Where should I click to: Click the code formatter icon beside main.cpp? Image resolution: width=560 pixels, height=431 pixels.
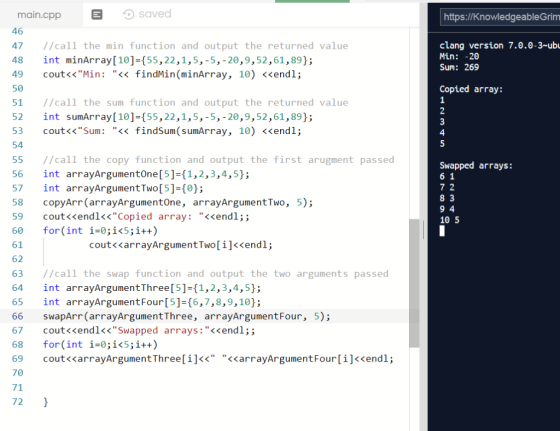[97, 14]
